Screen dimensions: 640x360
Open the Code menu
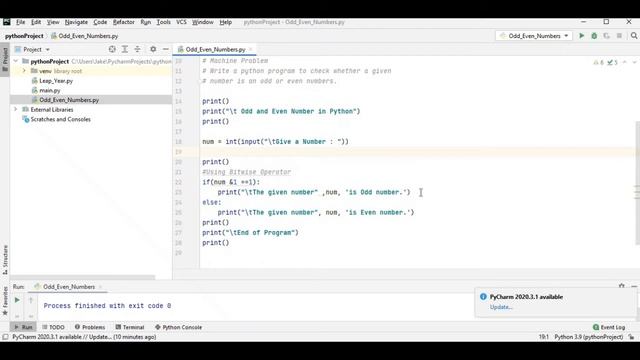point(100,22)
